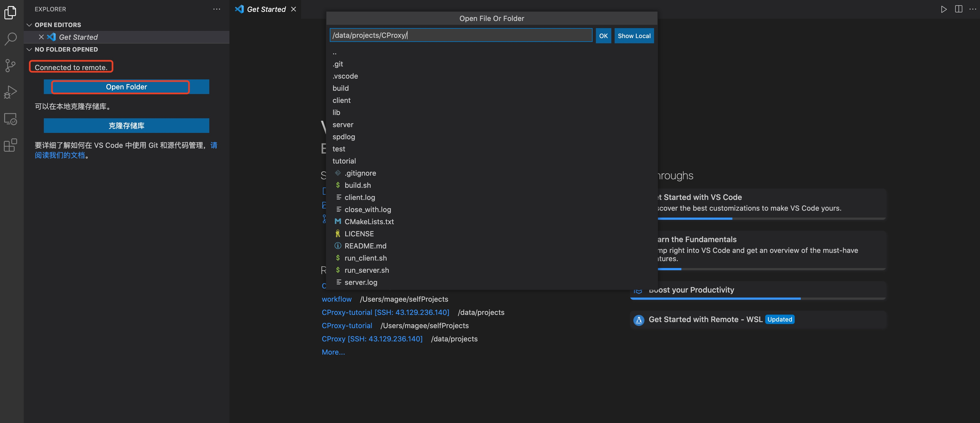Click the build.sh shell script icon
980x423 pixels.
338,185
